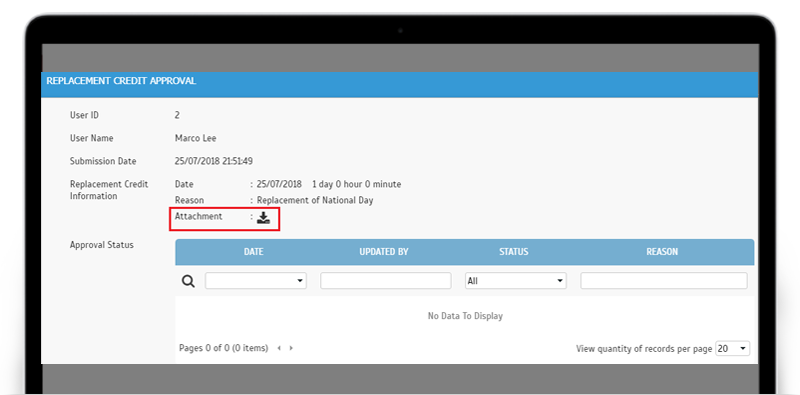
Task: Click the Reason filter input field
Action: (x=664, y=281)
